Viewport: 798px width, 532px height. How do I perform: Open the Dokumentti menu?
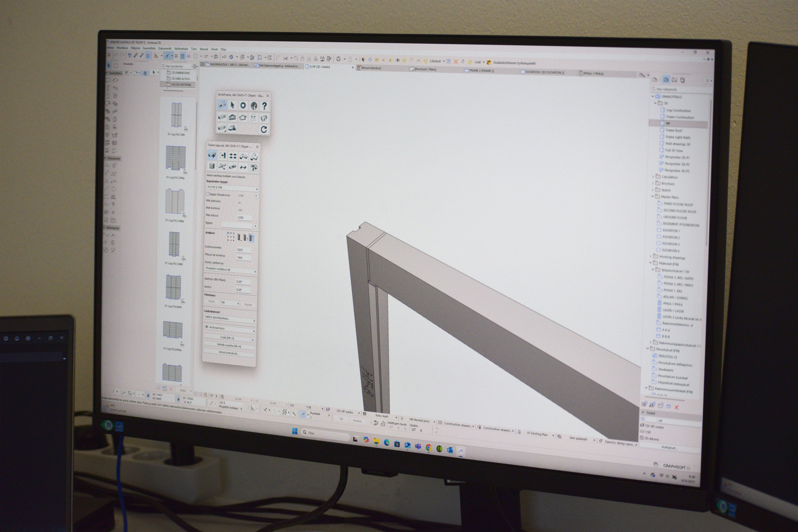coord(165,48)
